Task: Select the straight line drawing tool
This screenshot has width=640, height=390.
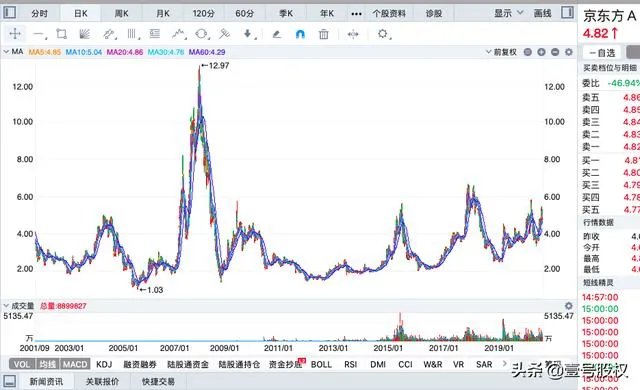Action: tap(39, 34)
